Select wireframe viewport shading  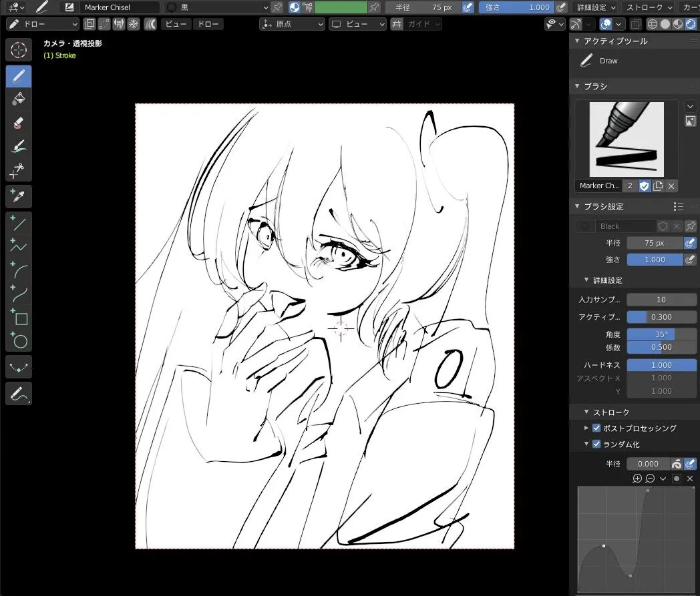pos(652,24)
